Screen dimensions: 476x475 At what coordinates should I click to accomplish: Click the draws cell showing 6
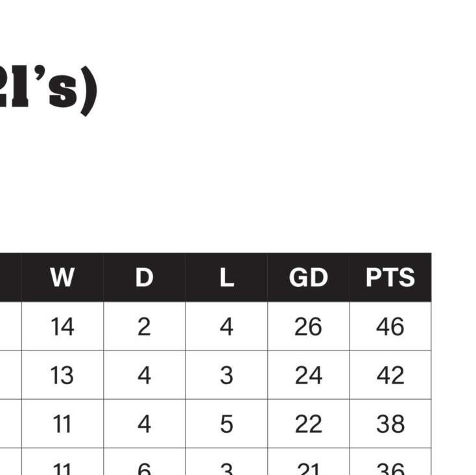click(145, 461)
